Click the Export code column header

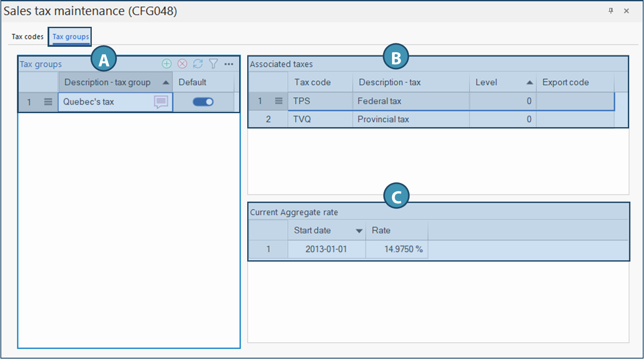[x=565, y=83]
